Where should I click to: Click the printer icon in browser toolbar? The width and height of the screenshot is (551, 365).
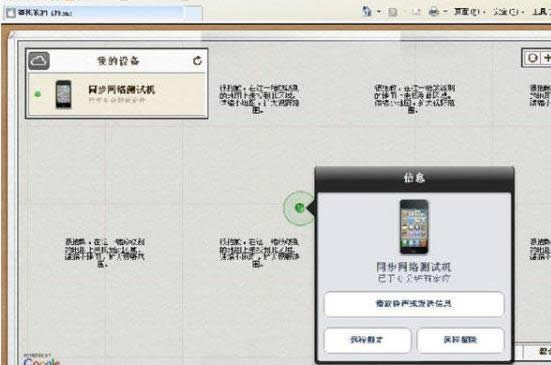[x=434, y=12]
